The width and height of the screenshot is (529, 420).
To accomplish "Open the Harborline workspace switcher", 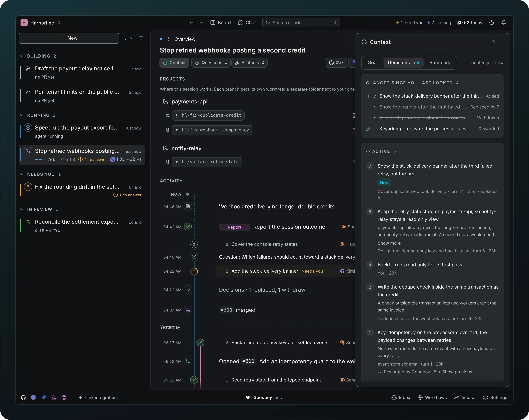I will tap(40, 23).
